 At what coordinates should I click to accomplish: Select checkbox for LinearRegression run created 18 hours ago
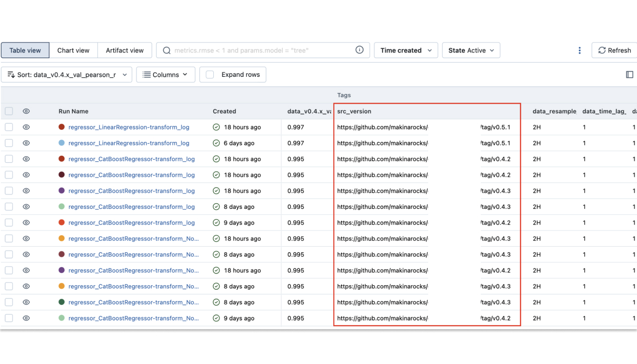tap(9, 127)
